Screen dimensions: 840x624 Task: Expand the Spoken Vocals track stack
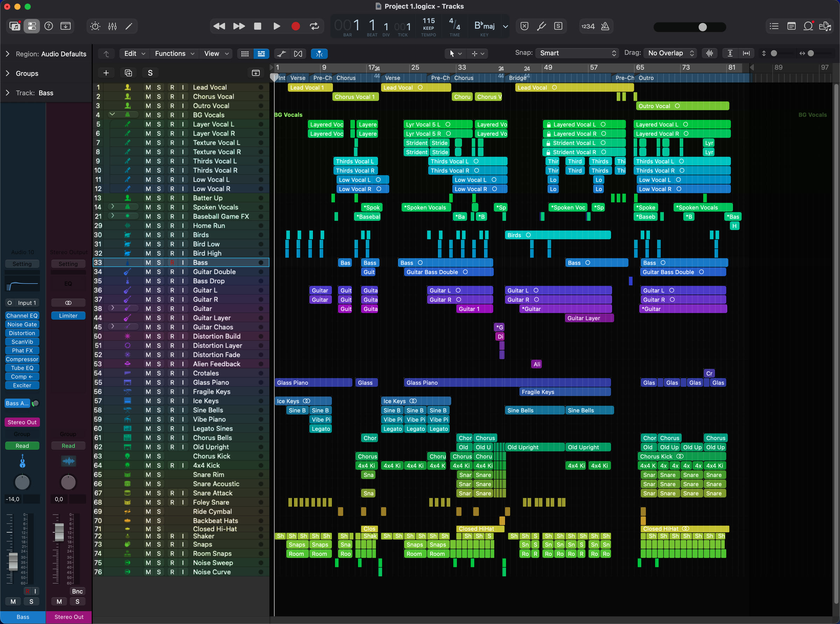112,207
